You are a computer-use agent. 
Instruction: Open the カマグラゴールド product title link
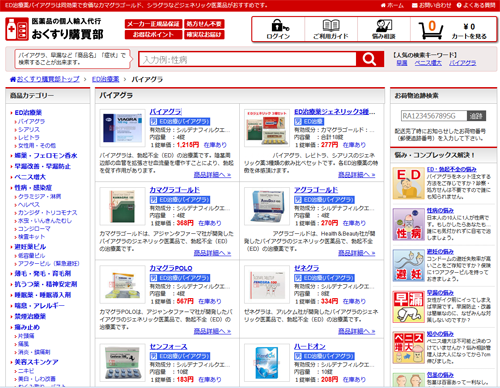click(175, 190)
